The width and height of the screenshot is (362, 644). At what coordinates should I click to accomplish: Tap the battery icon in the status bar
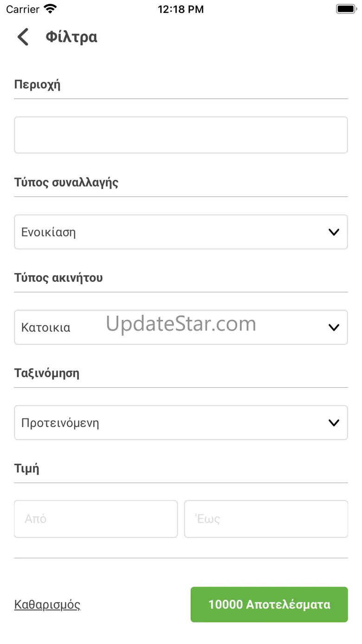click(x=346, y=9)
